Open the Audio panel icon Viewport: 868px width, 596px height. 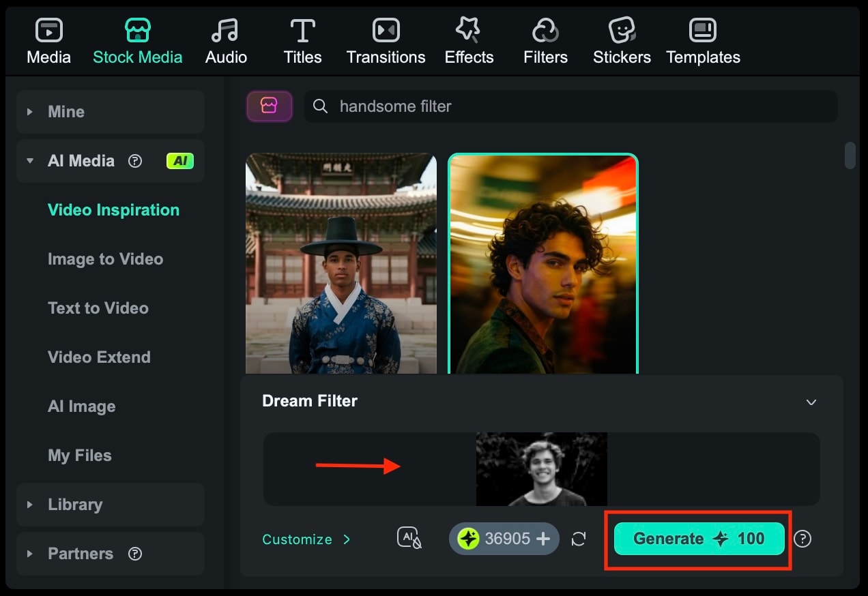click(226, 29)
